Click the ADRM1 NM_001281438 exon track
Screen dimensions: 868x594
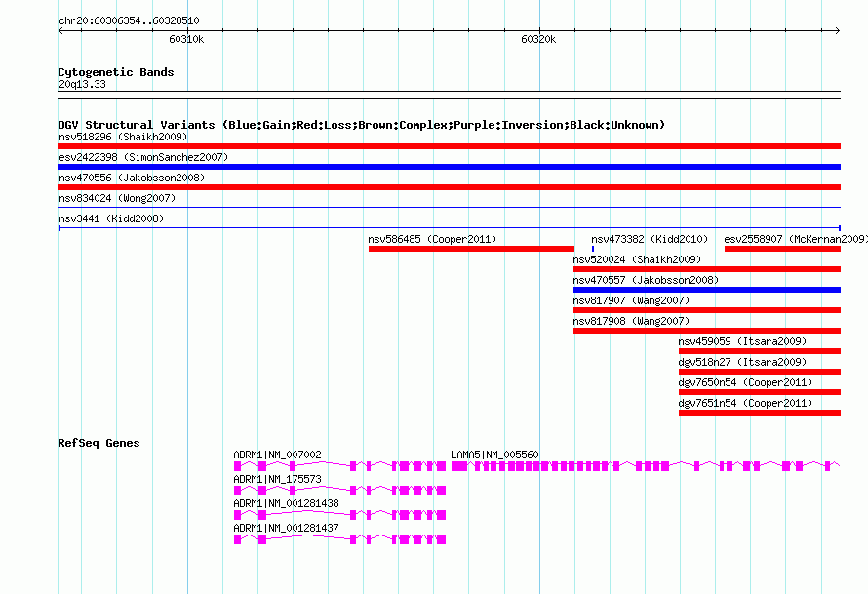click(340, 515)
